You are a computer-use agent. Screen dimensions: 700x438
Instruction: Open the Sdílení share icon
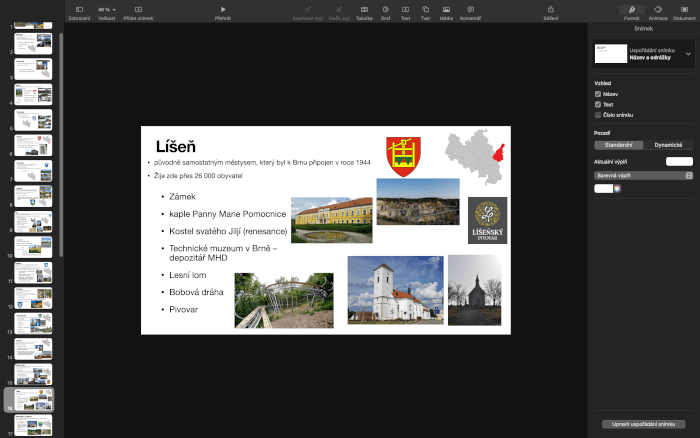click(550, 9)
